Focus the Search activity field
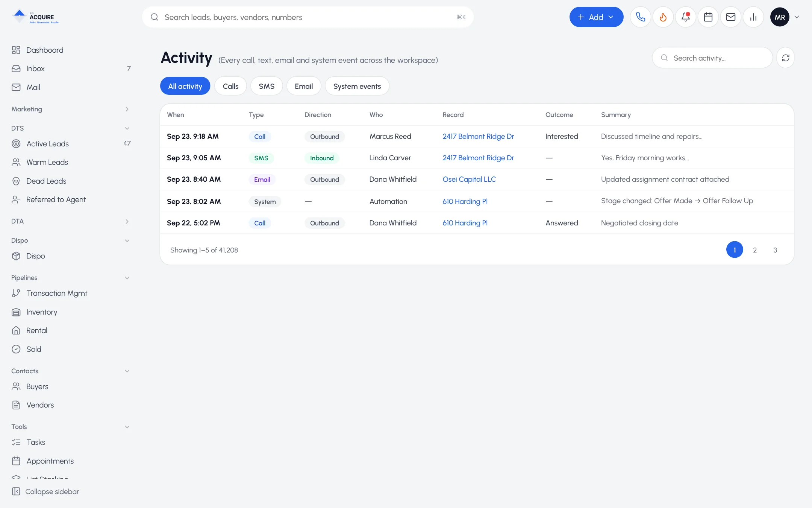 coord(712,58)
